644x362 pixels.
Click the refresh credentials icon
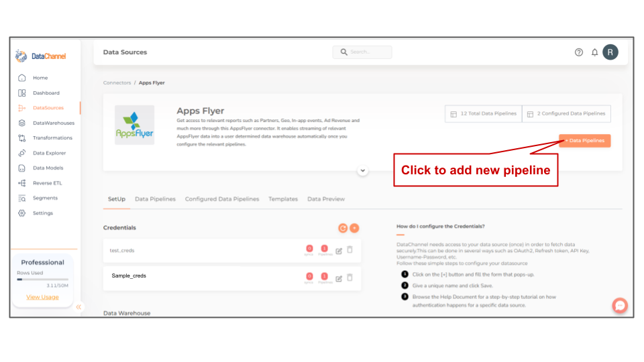(343, 228)
